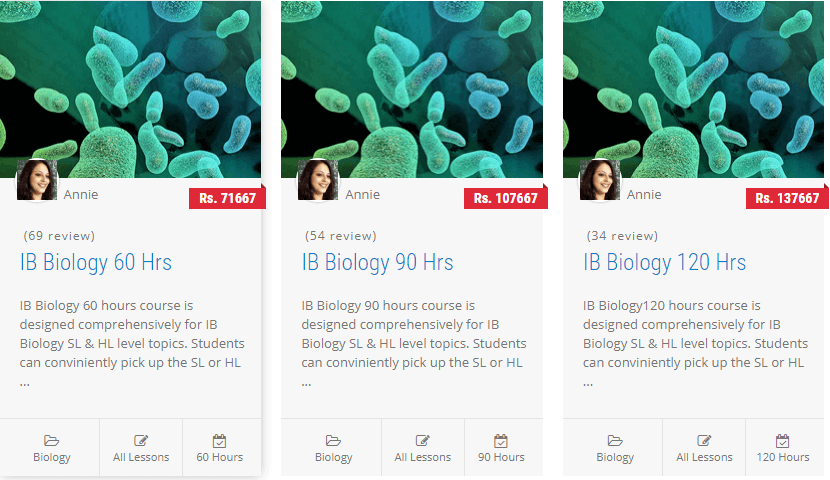Click the Rs. 107667 price tag
The width and height of the screenshot is (830, 480).
click(506, 198)
